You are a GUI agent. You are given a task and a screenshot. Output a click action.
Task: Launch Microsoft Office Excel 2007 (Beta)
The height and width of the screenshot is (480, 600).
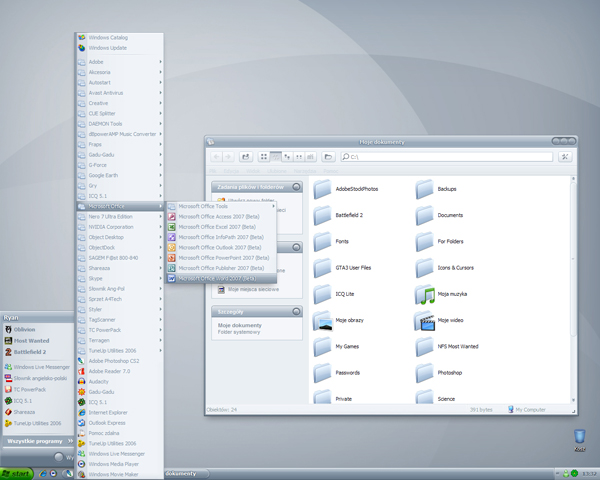[222, 227]
